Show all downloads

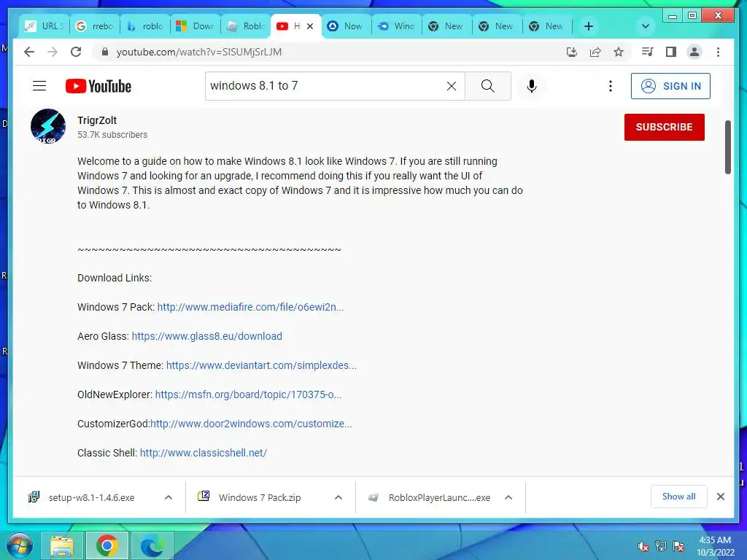(x=679, y=497)
